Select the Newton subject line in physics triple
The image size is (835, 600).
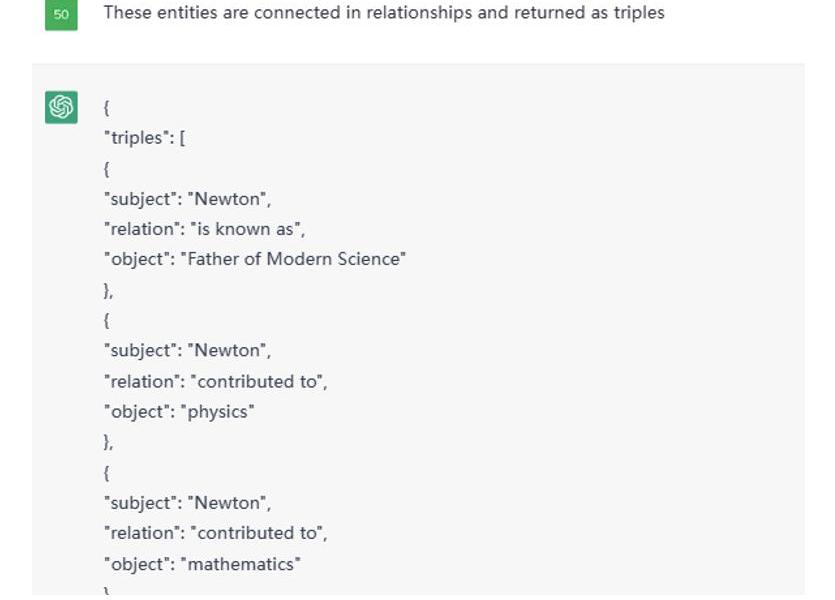187,350
